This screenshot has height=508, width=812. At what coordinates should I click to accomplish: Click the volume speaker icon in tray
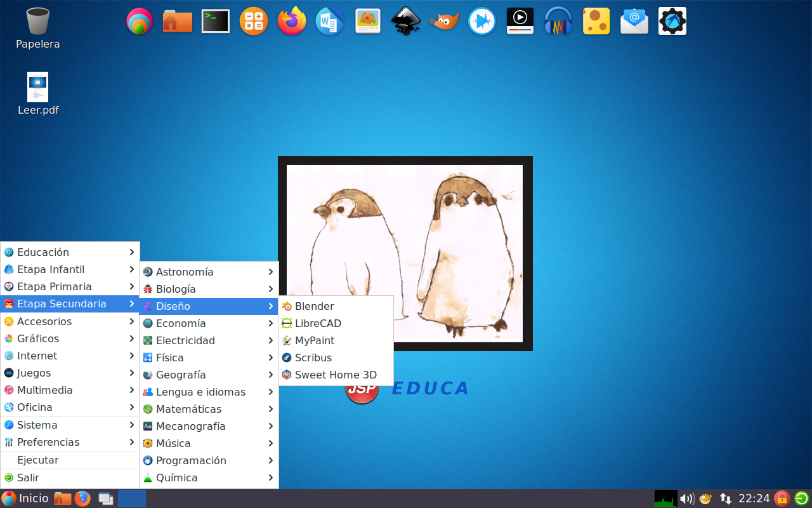click(686, 498)
